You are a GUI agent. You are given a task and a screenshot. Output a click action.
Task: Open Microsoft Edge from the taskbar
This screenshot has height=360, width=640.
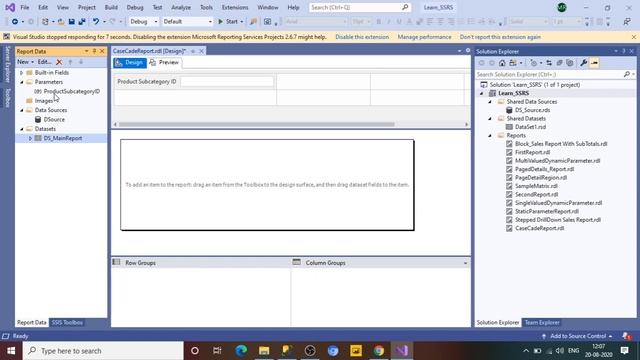(241, 351)
